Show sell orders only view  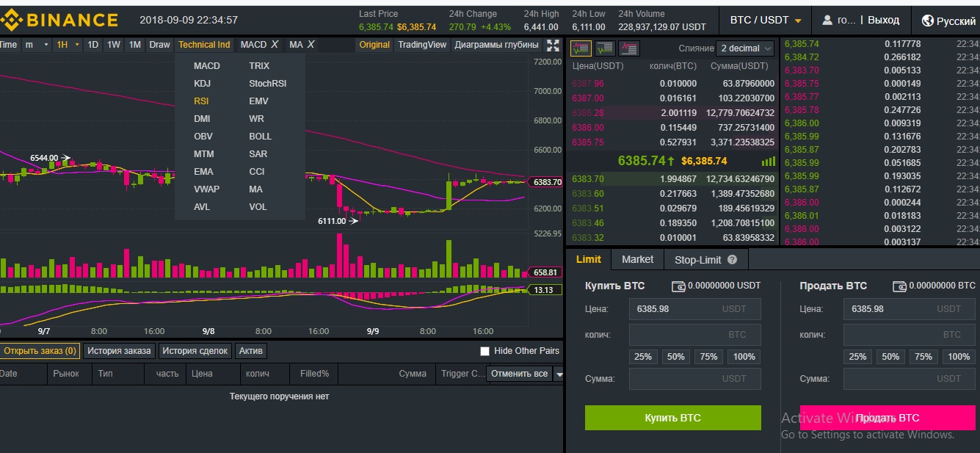[629, 48]
